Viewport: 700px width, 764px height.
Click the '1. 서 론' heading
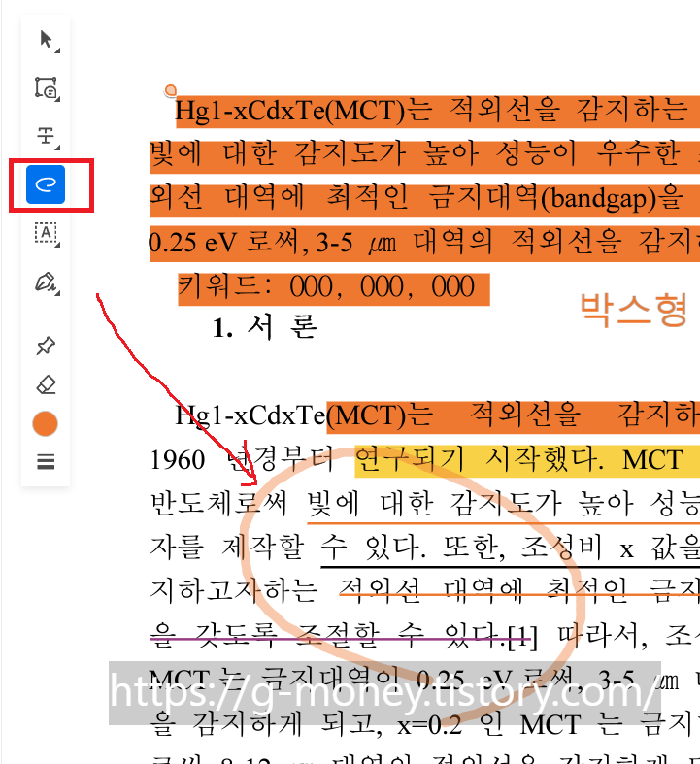pyautogui.click(x=265, y=327)
